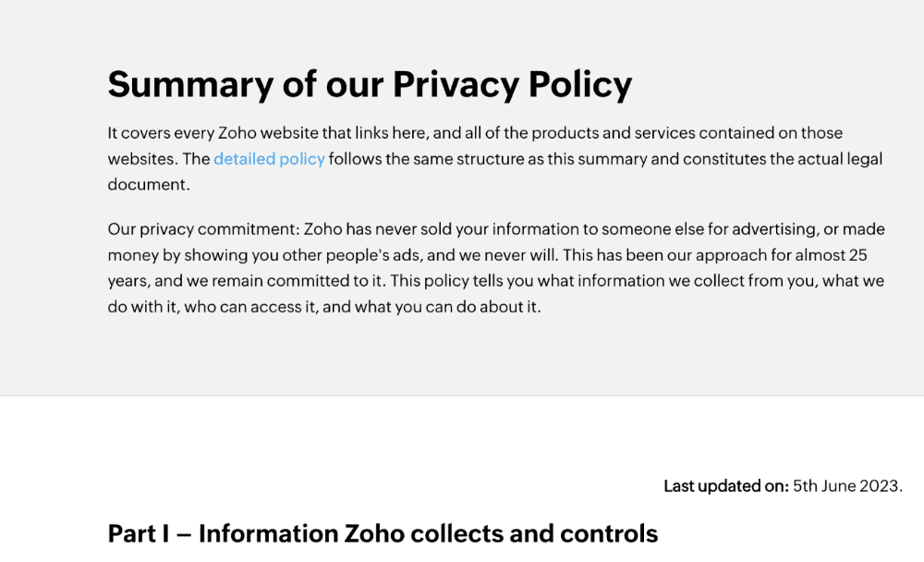Viewport: 924px width, 562px height.
Task: Click the Last updated on label
Action: pyautogui.click(x=726, y=486)
